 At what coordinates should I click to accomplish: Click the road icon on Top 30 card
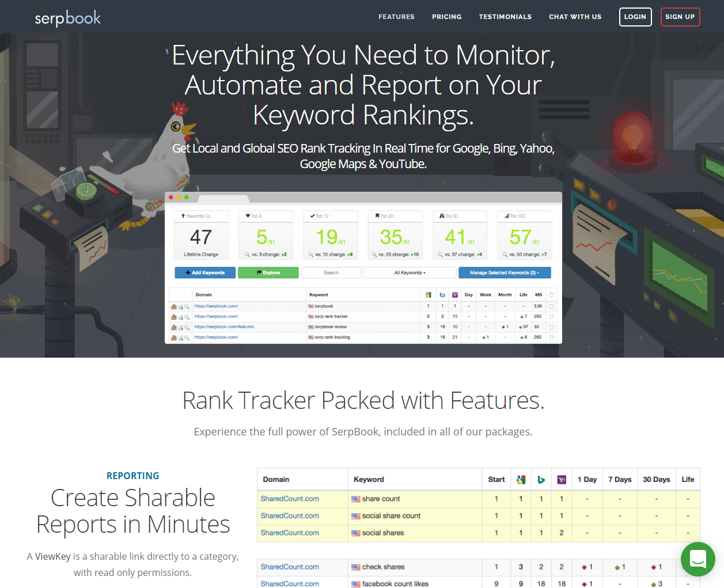[442, 216]
